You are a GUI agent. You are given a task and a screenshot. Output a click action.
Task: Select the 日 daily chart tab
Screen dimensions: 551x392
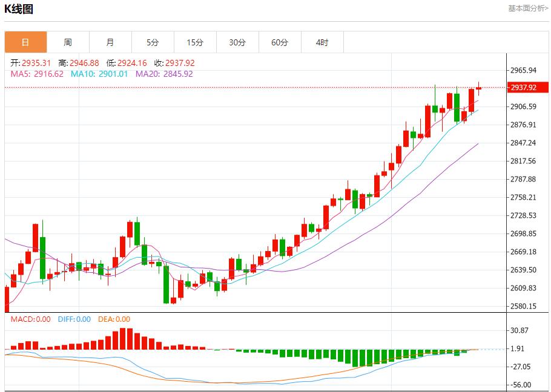(x=25, y=42)
